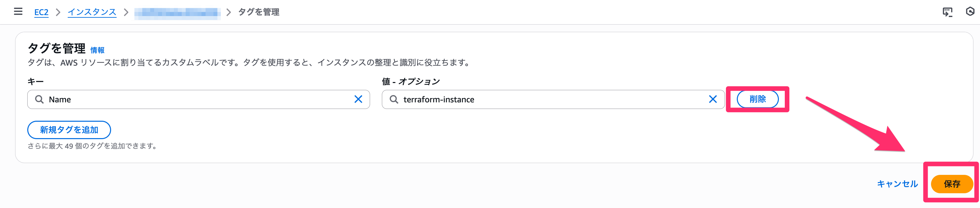Click the blurred instance ID in the breadcrumb
This screenshot has width=980, height=208.
click(177, 12)
